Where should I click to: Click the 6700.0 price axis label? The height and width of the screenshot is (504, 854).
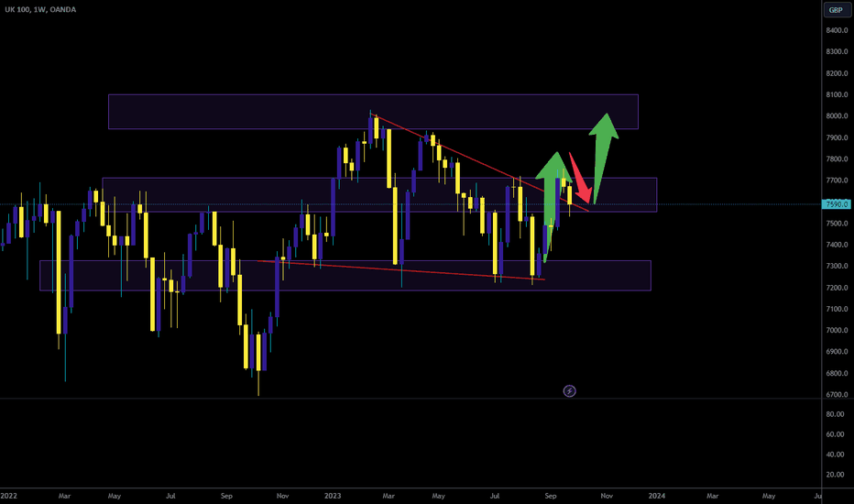pyautogui.click(x=837, y=394)
